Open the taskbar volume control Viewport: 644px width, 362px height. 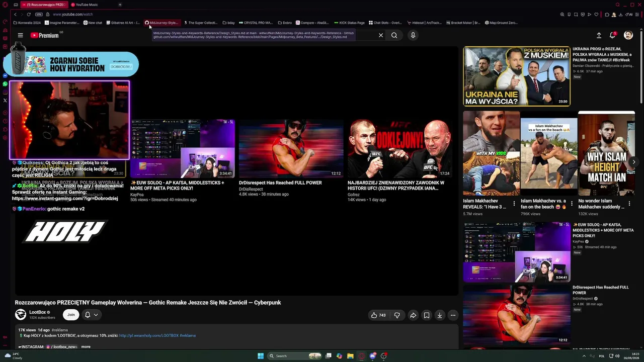[617, 356]
